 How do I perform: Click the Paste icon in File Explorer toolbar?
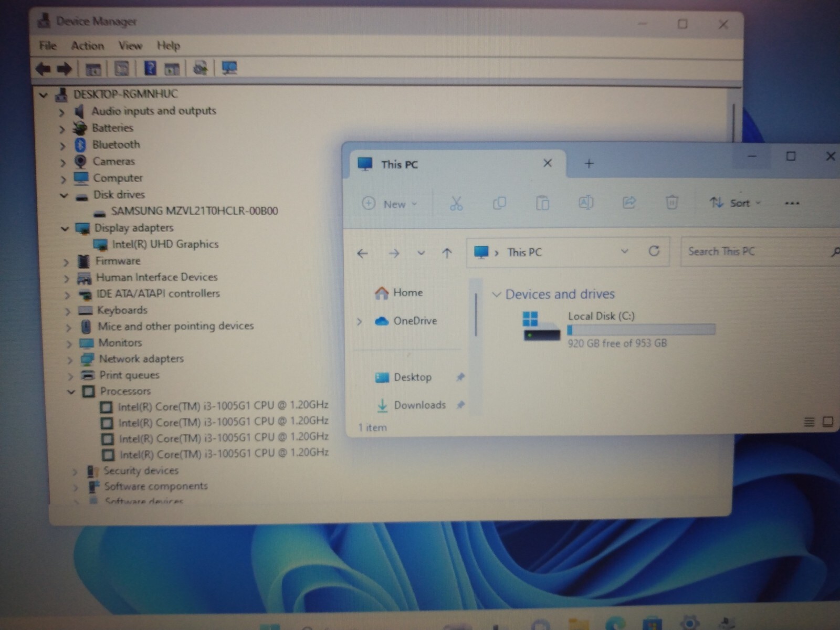pyautogui.click(x=542, y=203)
